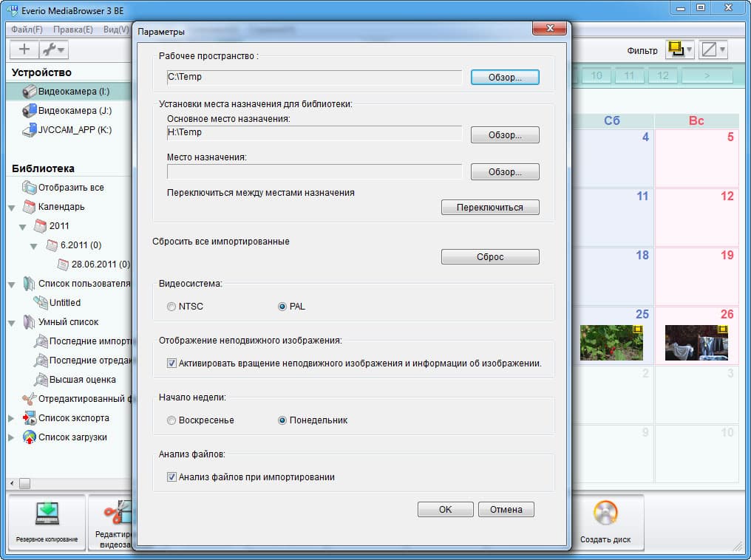Click the 6.2011 month icon
The image size is (751, 560).
click(x=52, y=245)
